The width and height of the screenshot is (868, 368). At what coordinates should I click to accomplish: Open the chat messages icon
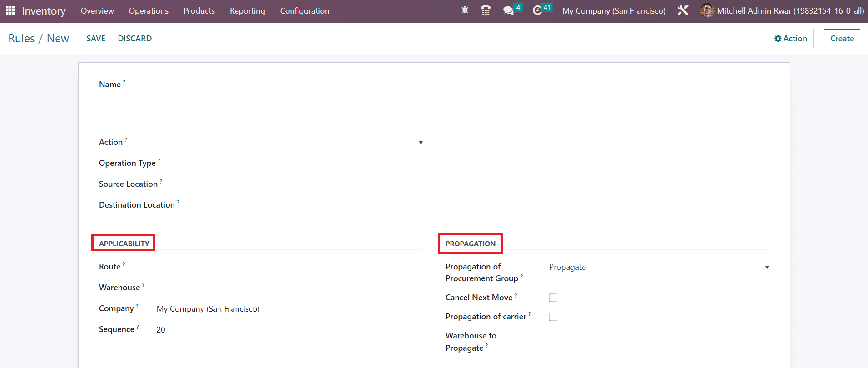coord(508,10)
